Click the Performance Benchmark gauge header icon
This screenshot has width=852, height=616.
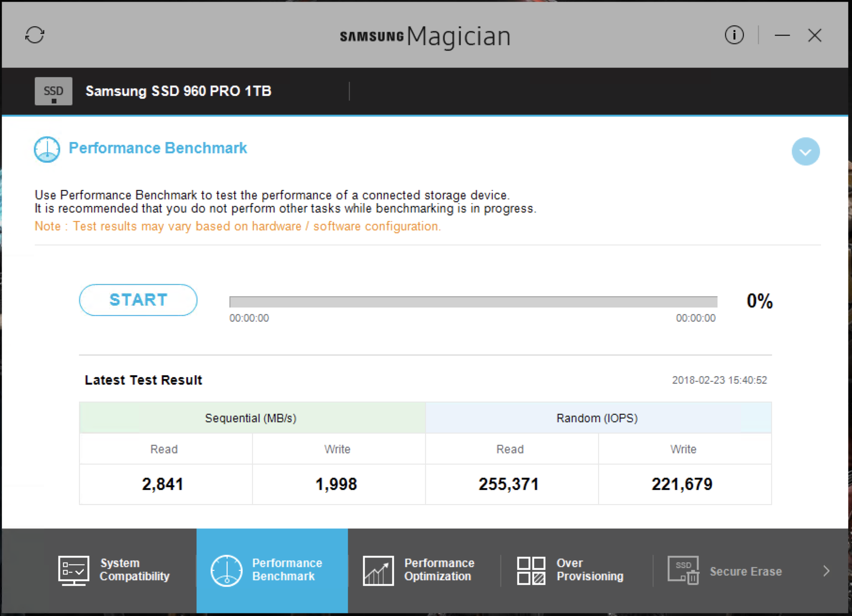47,150
